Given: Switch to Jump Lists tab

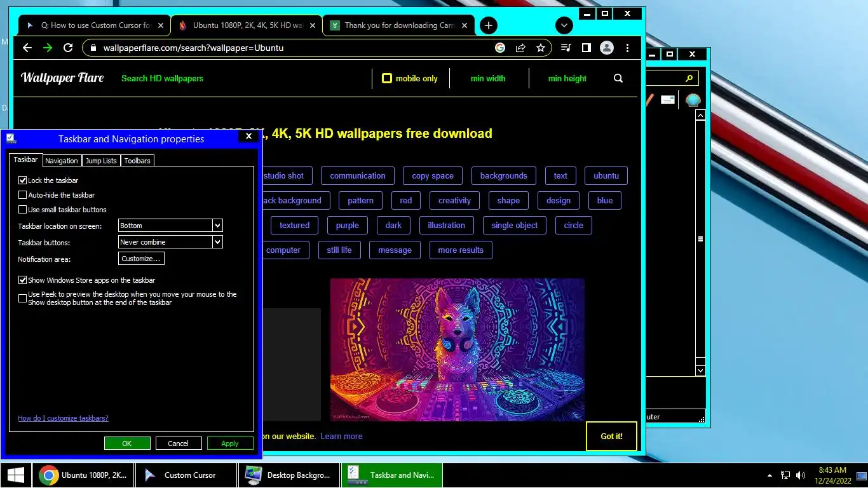Looking at the screenshot, I should coord(101,161).
